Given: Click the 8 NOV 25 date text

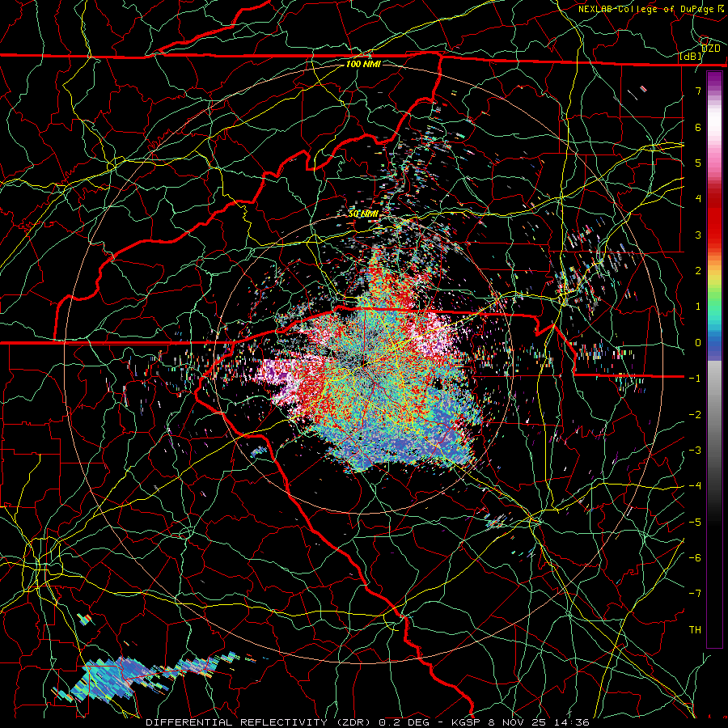Looking at the screenshot, I should 517,722.
